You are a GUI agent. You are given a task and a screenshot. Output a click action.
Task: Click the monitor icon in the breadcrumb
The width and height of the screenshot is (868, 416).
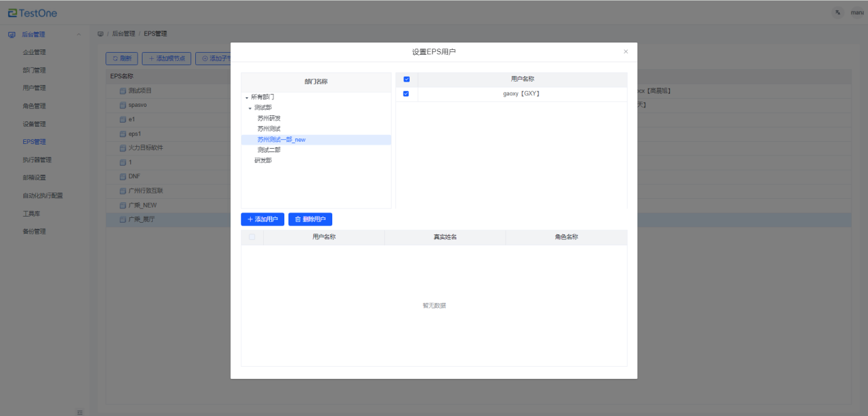point(101,34)
